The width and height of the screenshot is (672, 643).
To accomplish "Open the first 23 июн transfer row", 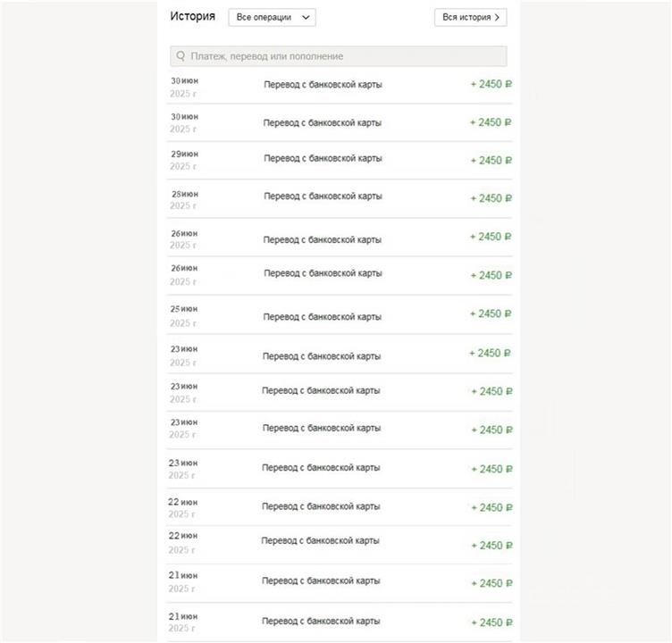I will coord(323,355).
